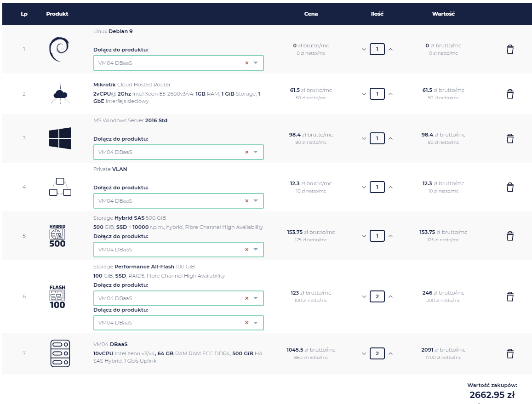Increase quantity of VM04 DBaaS
Image resolution: width=532 pixels, height=404 pixels.
(390, 353)
